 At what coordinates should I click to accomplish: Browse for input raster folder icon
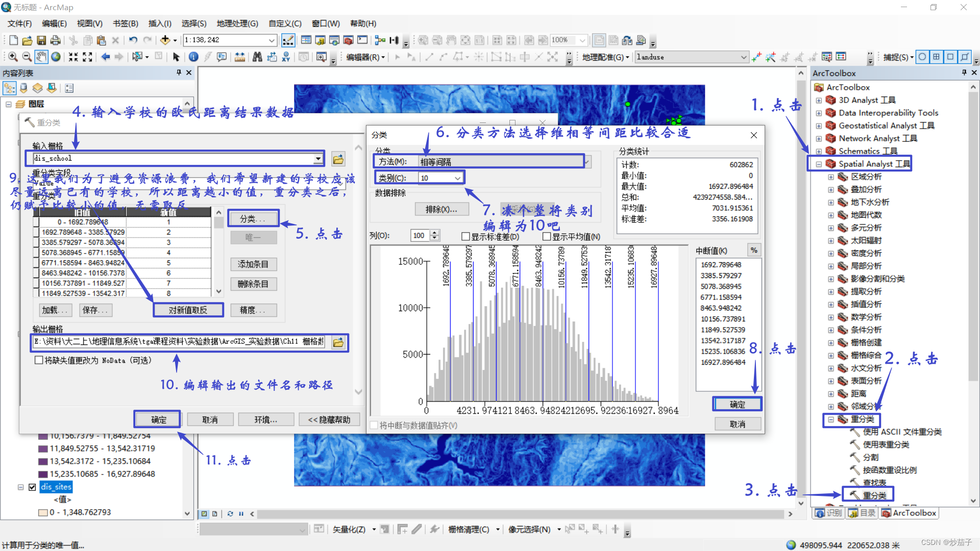(x=338, y=159)
